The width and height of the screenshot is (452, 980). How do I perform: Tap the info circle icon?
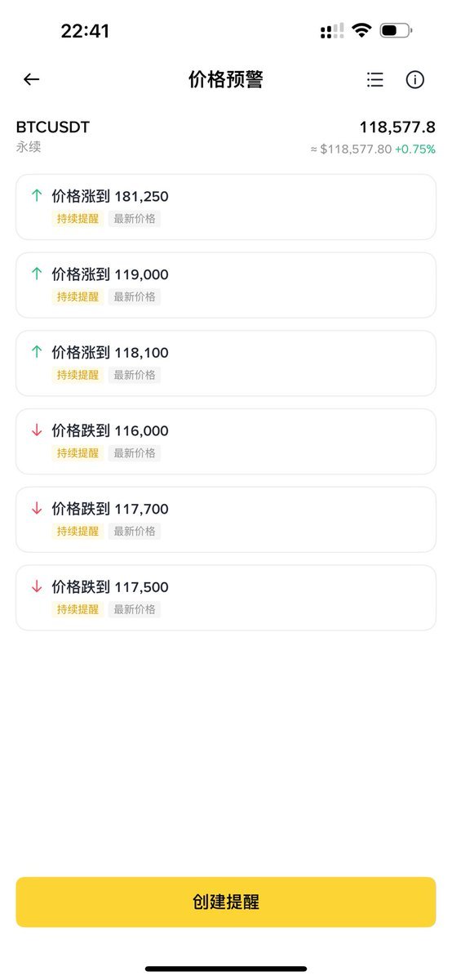415,79
